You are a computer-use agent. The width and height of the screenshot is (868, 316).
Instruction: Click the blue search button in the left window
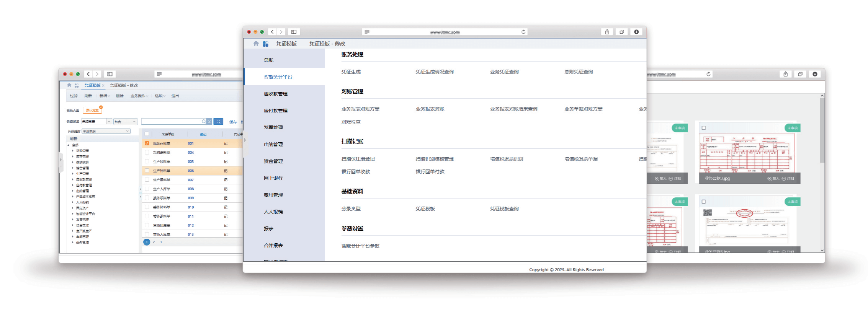(218, 122)
